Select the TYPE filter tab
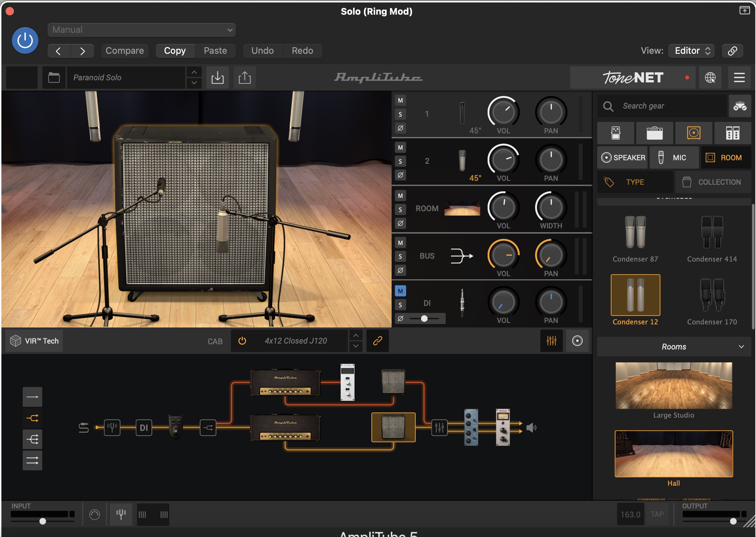The image size is (756, 537). click(635, 182)
